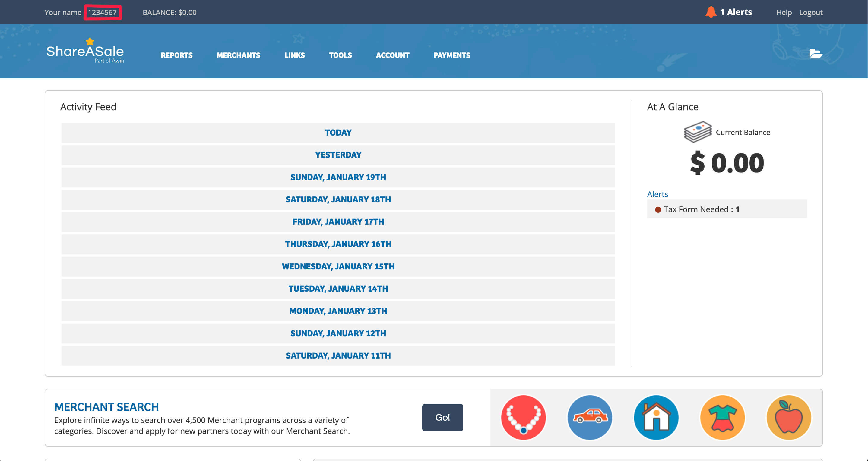Expand Thursday, January 16th activity
Viewport: 868px width, 461px height.
pos(338,244)
